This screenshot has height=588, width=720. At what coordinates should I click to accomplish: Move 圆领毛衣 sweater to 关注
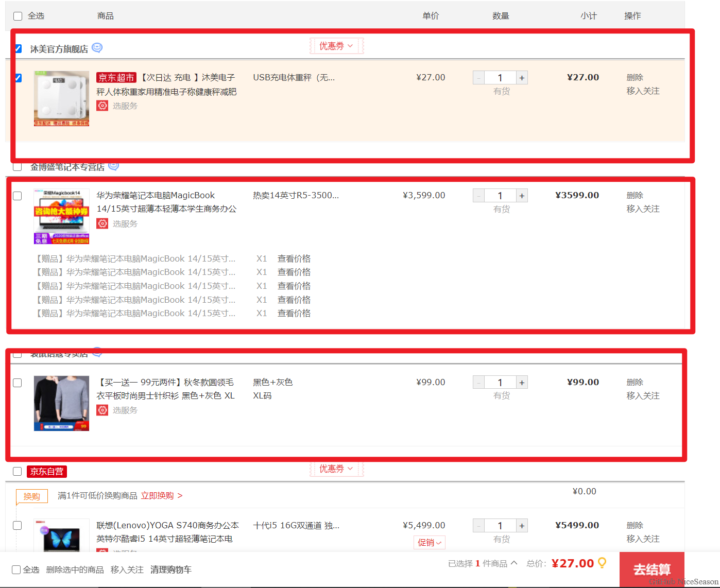[643, 395]
